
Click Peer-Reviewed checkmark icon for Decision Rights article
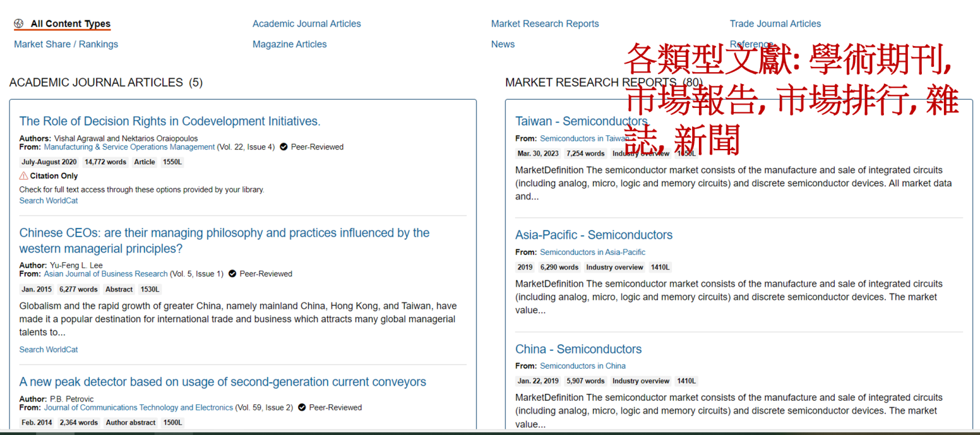[x=284, y=147]
